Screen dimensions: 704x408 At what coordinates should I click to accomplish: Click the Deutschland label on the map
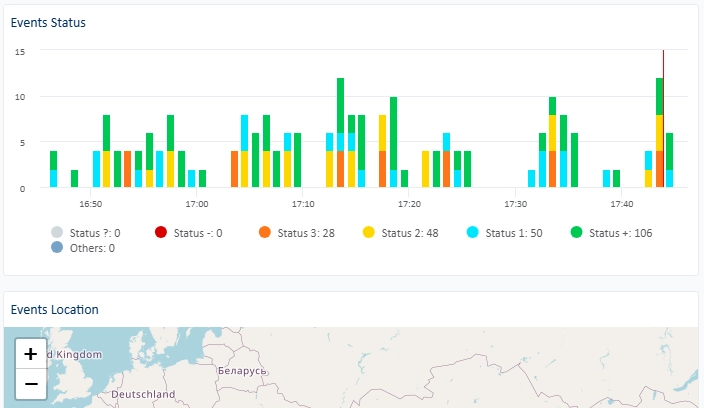click(x=143, y=394)
